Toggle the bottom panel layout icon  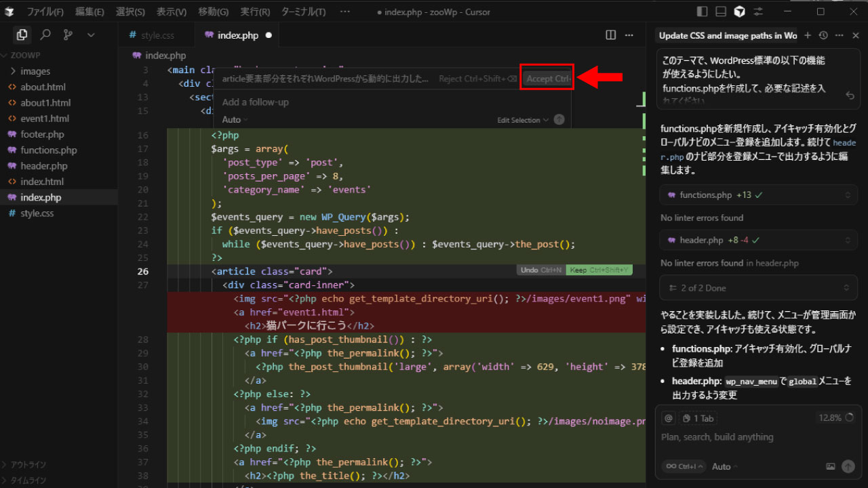coord(721,12)
